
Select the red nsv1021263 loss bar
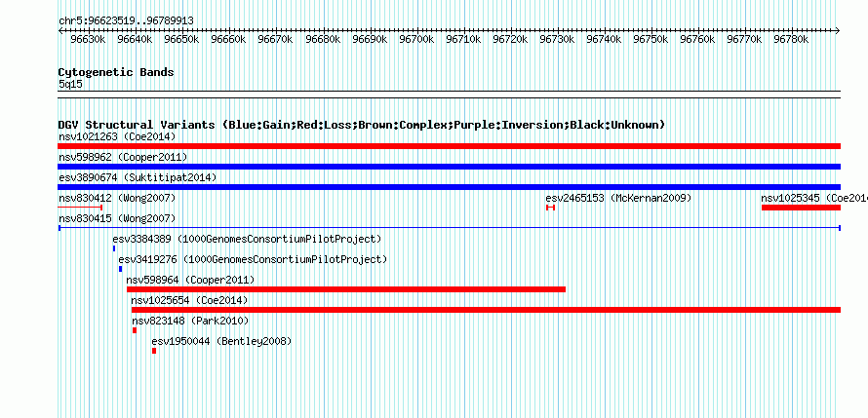click(x=449, y=146)
